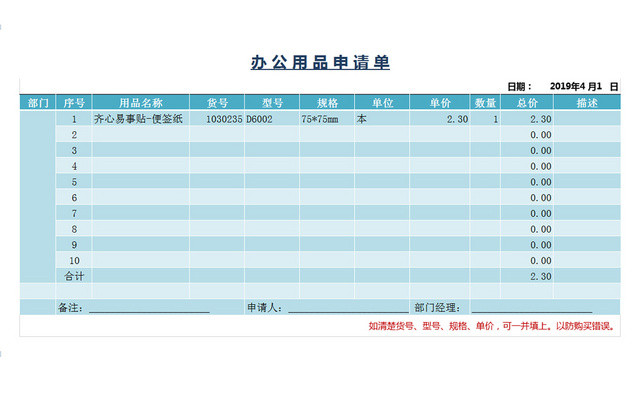Viewport: 640px width, 402px height.
Task: Click the 总价 column header
Action: (527, 102)
